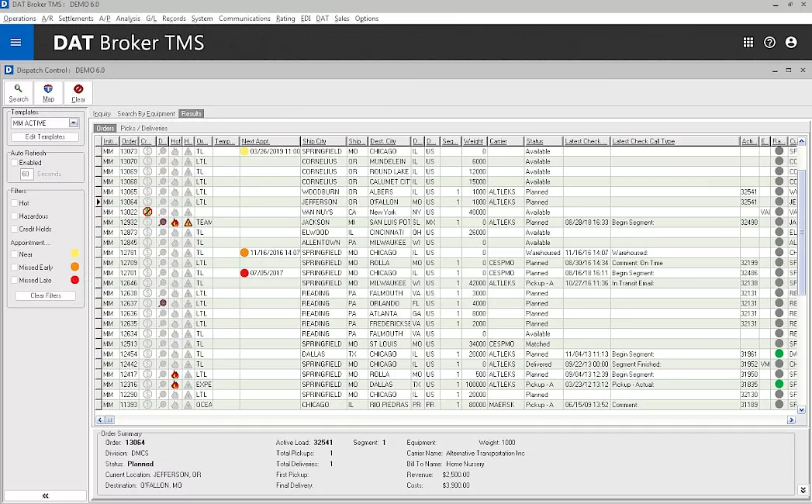Image resolution: width=812 pixels, height=504 pixels.
Task: Open the help question mark icon
Action: 769,43
